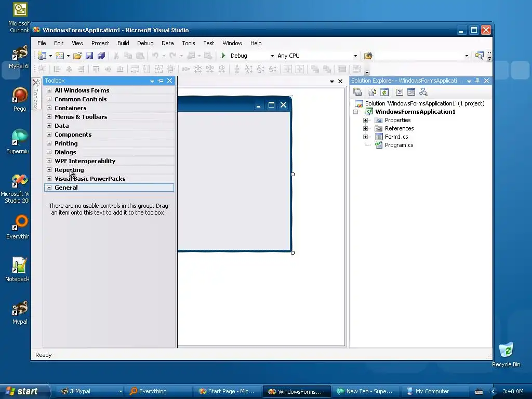This screenshot has width=532, height=399.
Task: Switch to My Computer taskbar button
Action: (x=434, y=391)
